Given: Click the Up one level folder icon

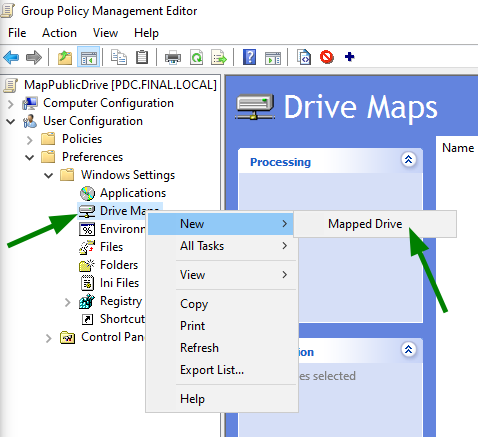Looking at the screenshot, I should [65, 57].
